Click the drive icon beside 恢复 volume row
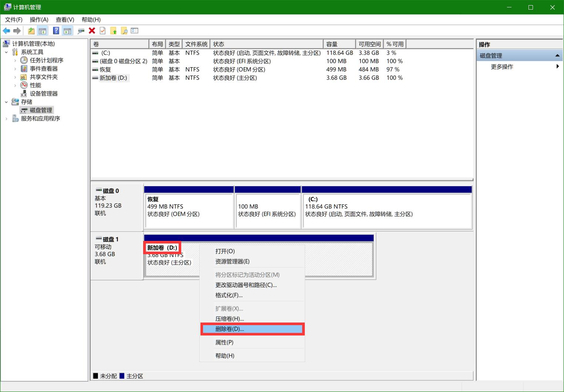 95,70
